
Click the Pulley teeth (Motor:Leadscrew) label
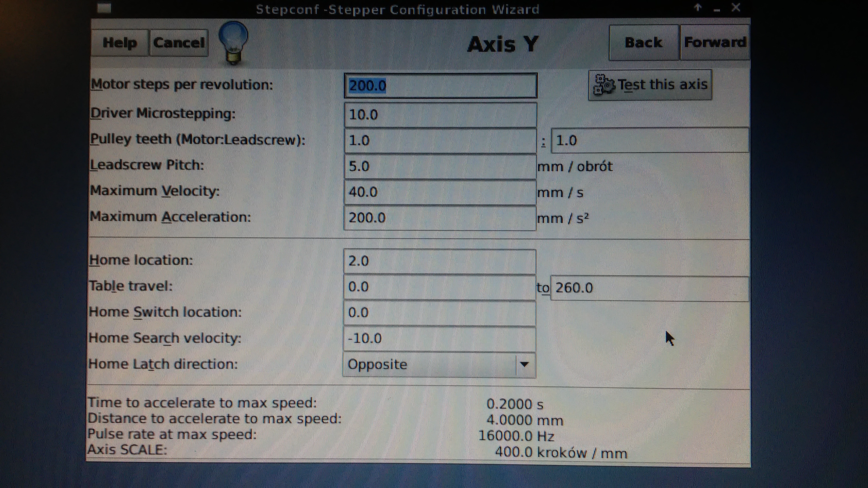198,140
